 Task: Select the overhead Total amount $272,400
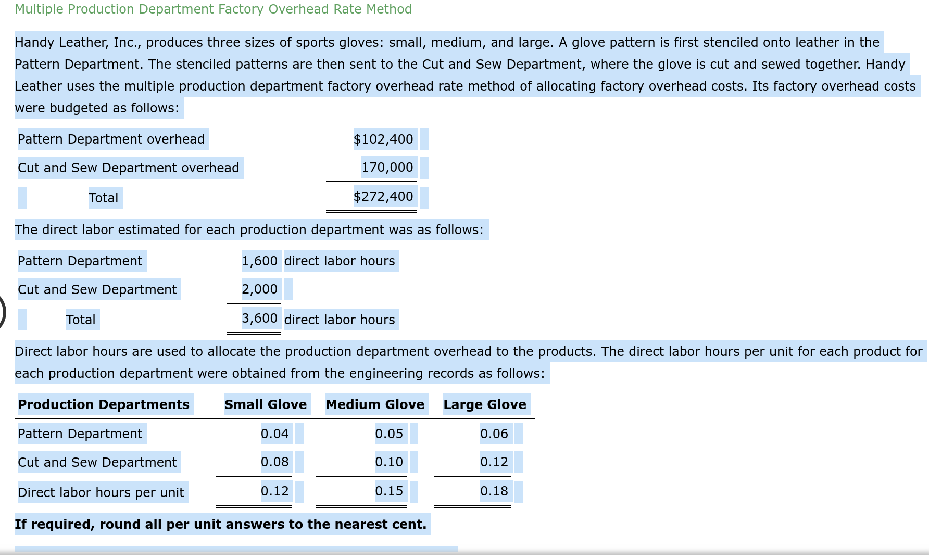(383, 197)
